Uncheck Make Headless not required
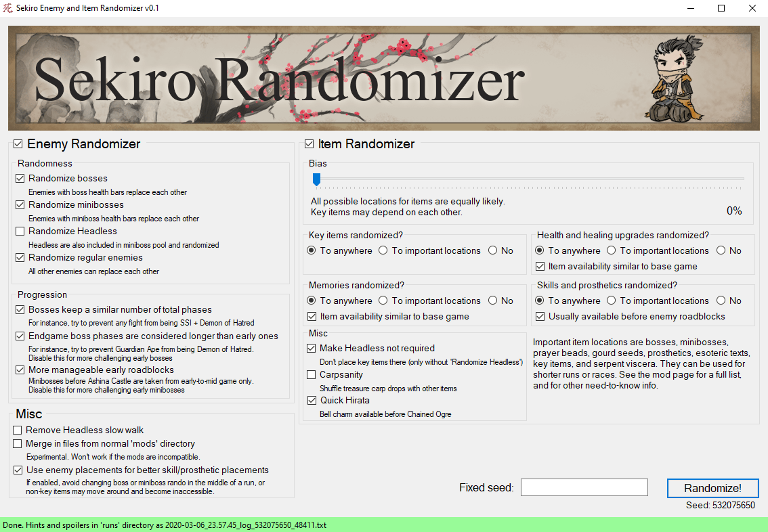The image size is (768, 532). 312,349
